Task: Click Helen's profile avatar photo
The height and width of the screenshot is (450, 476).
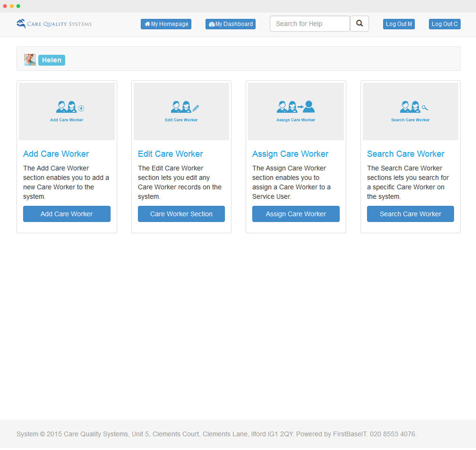Action: pos(30,60)
